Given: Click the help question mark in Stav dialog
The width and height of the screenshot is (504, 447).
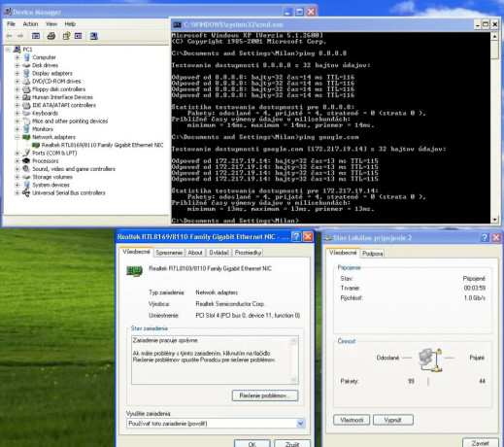Looking at the screenshot, I should [485, 238].
